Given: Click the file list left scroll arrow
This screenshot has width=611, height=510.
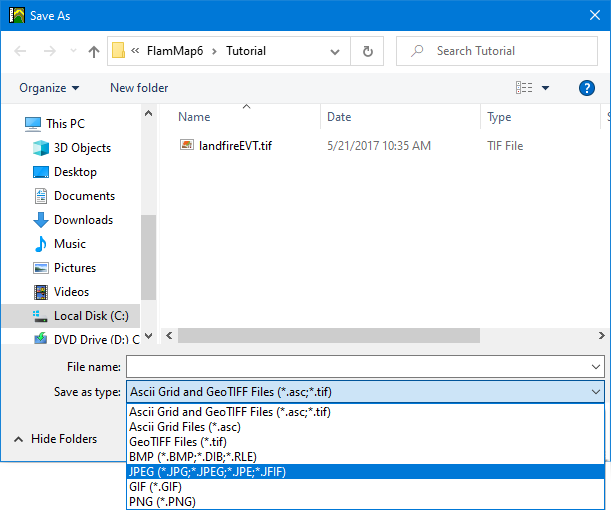Looking at the screenshot, I should (169, 335).
